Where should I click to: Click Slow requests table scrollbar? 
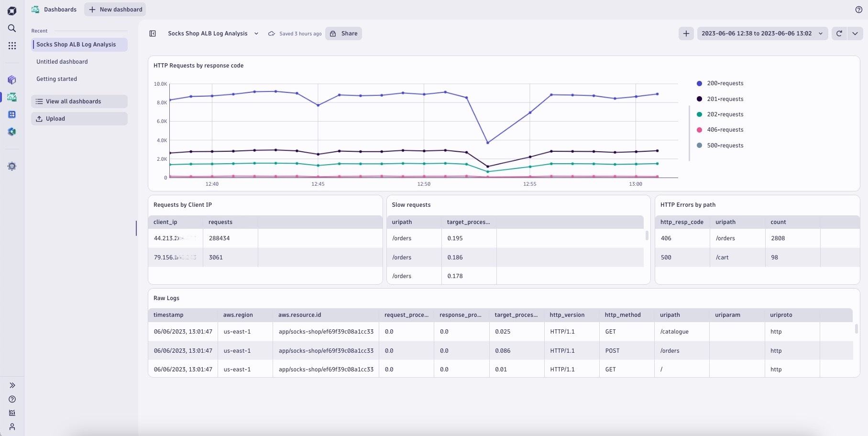(x=647, y=235)
